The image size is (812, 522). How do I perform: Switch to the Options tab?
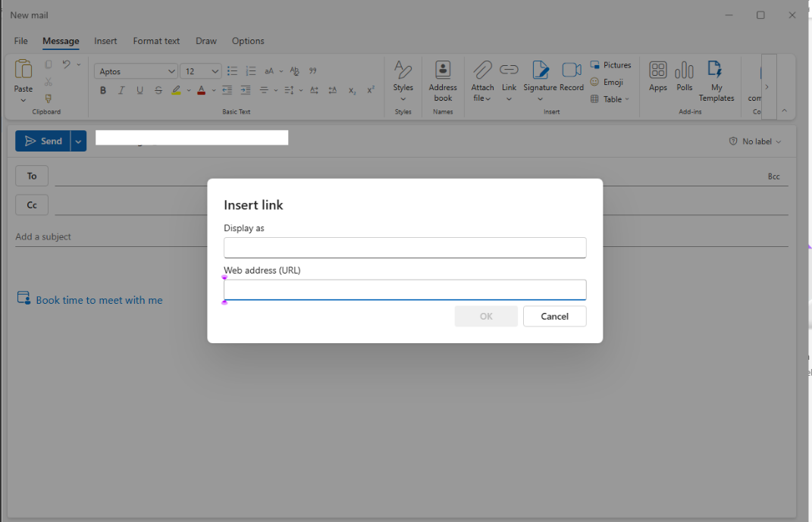pyautogui.click(x=248, y=41)
